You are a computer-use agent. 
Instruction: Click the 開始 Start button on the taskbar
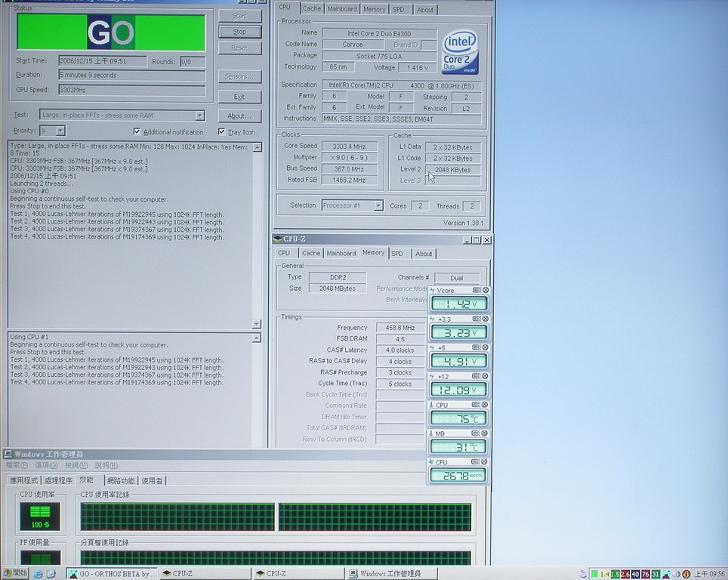tap(15, 573)
